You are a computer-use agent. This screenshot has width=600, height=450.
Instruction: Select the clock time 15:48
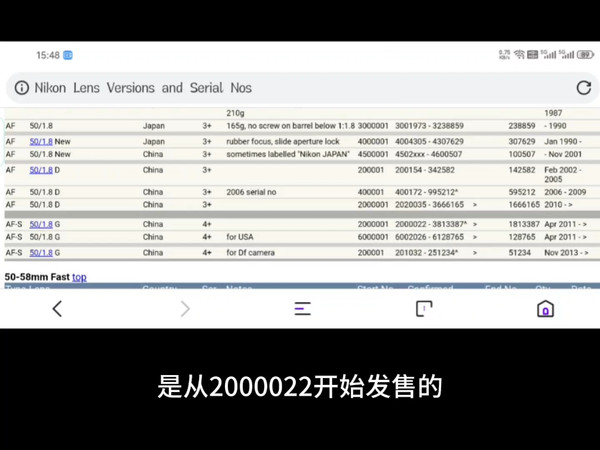point(48,55)
